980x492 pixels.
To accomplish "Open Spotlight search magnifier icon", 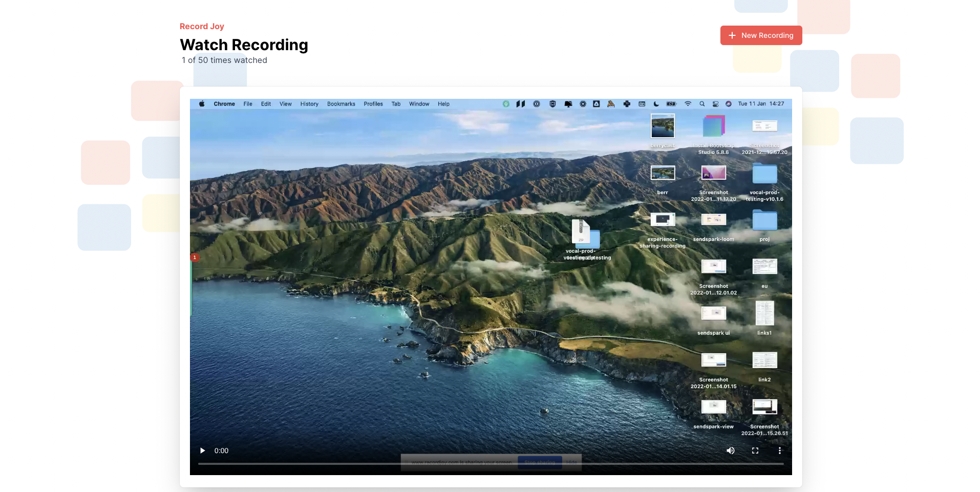I will point(702,104).
